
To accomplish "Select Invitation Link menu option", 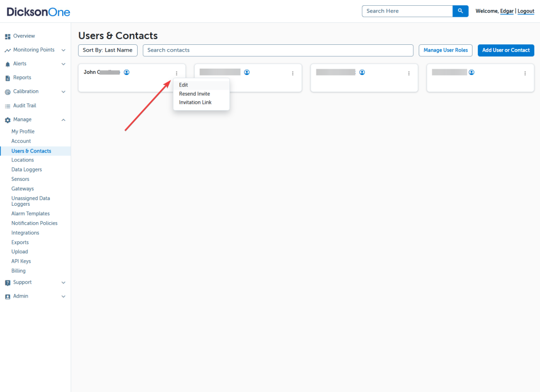I will 195,102.
